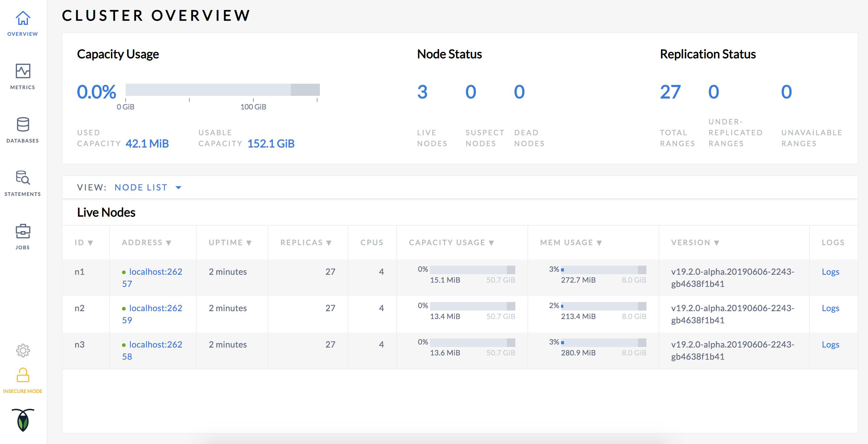
Task: Open the Databases page icon
Action: (x=22, y=125)
